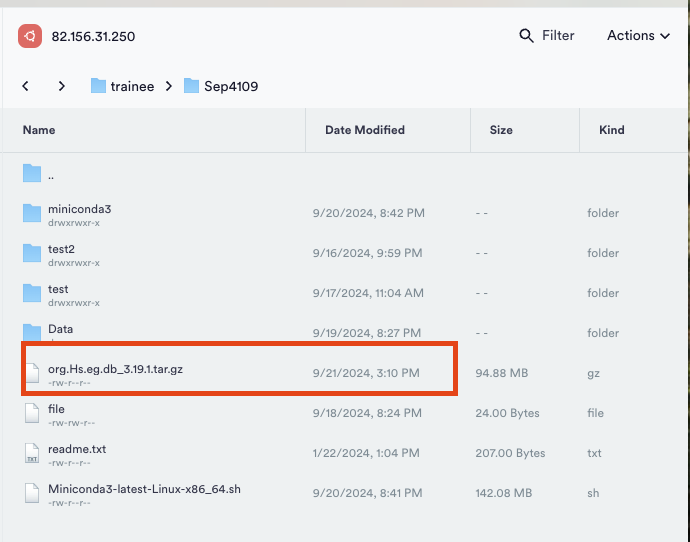This screenshot has height=542, width=690.
Task: Select the Miniconda3-latest-Linux-x86_64.sh file
Action: [x=144, y=490]
